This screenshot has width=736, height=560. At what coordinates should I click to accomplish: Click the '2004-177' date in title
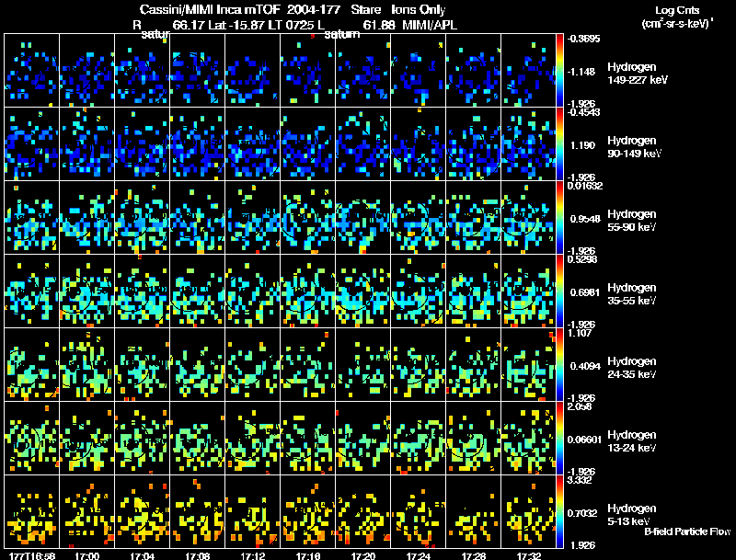pos(314,9)
